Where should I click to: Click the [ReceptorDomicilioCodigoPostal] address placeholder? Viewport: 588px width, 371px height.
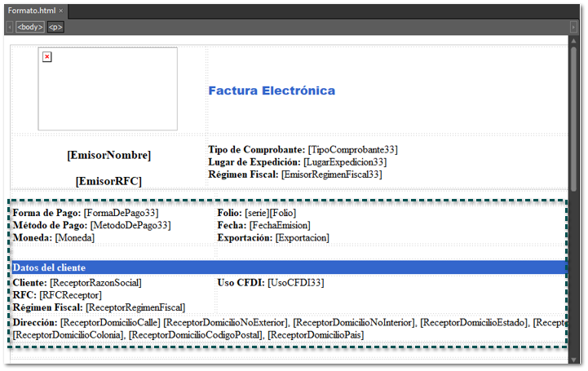196,335
